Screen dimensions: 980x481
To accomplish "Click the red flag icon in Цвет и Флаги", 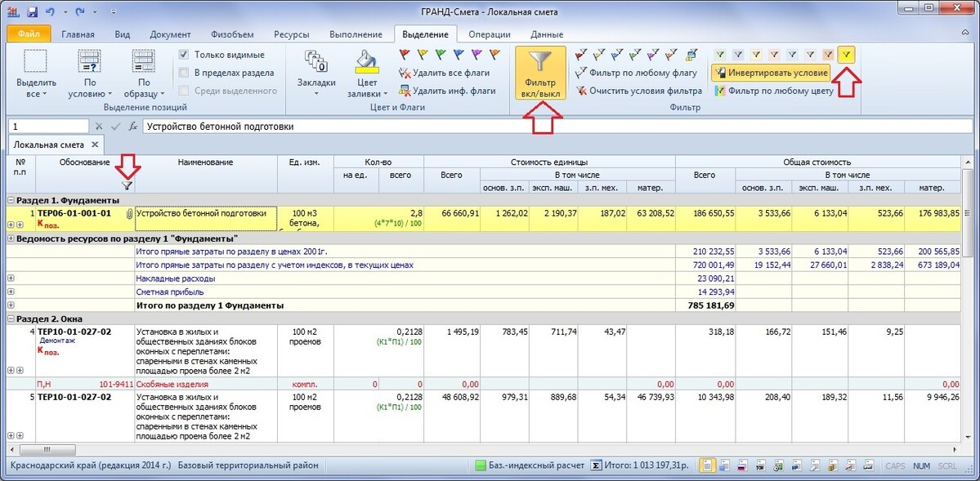I will pos(405,55).
